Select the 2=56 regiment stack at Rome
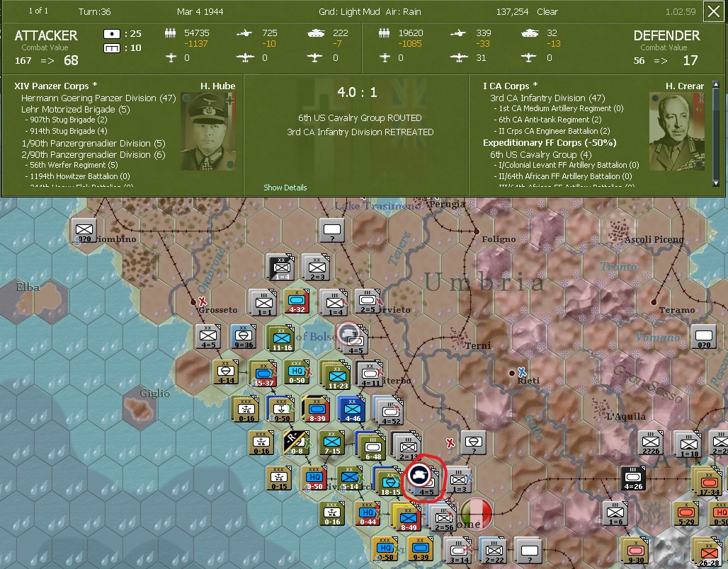 pyautogui.click(x=443, y=517)
